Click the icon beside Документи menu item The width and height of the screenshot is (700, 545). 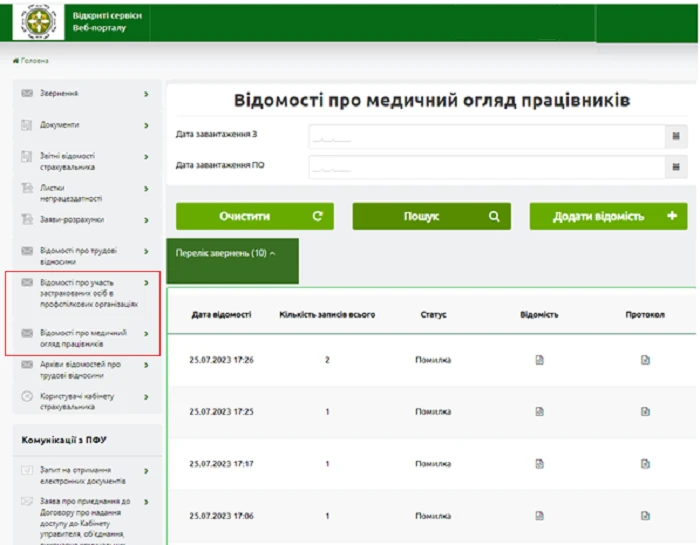(x=27, y=125)
